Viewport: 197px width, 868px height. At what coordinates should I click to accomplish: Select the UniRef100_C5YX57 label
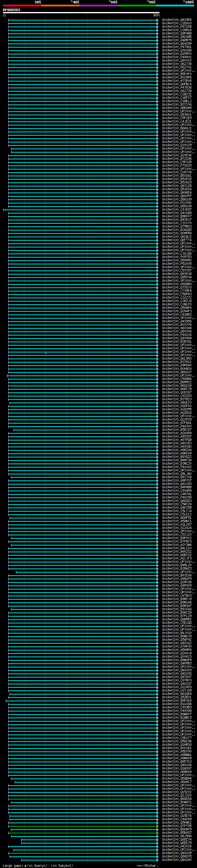(x=177, y=270)
